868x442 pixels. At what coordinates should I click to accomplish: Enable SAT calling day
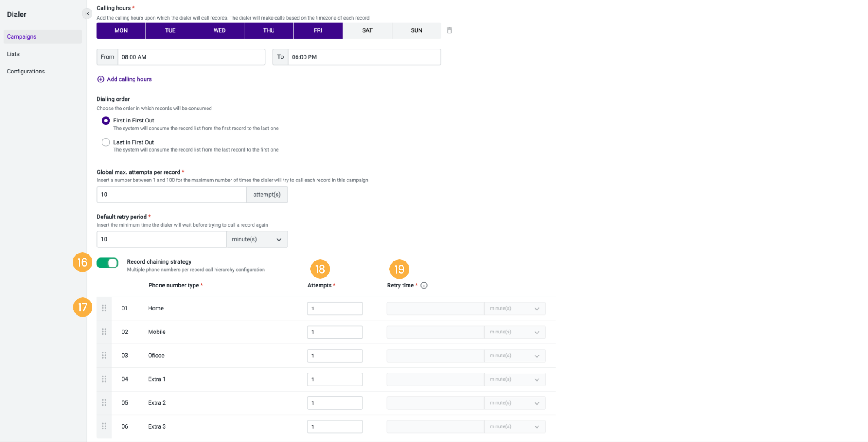pos(367,30)
